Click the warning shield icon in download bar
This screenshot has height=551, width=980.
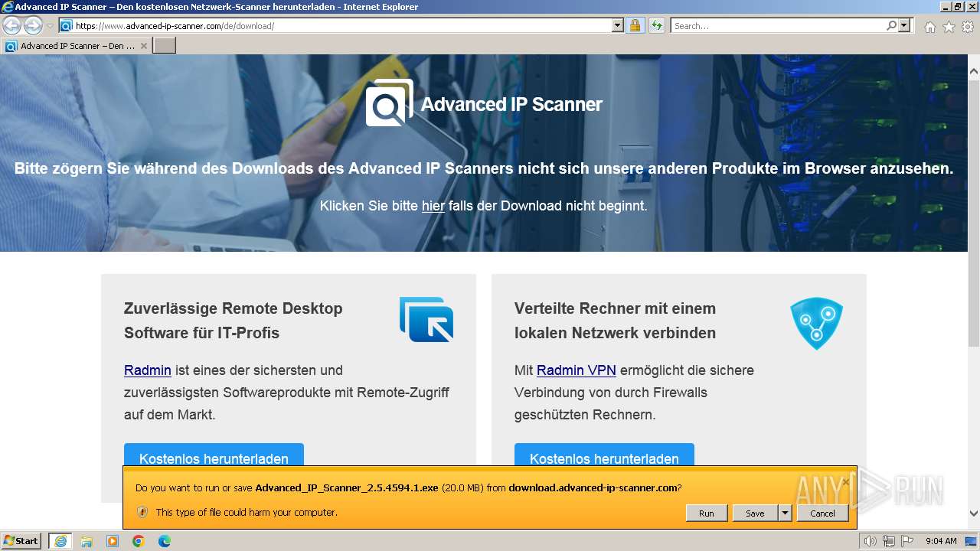tap(142, 512)
